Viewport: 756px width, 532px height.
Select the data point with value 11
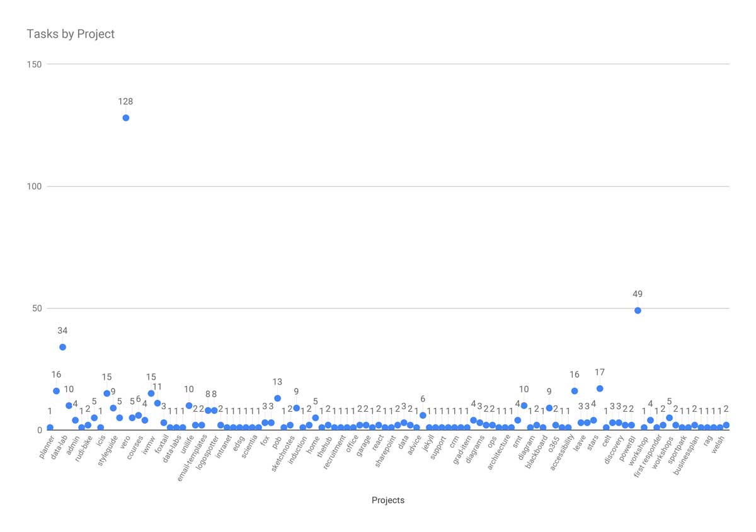click(157, 403)
